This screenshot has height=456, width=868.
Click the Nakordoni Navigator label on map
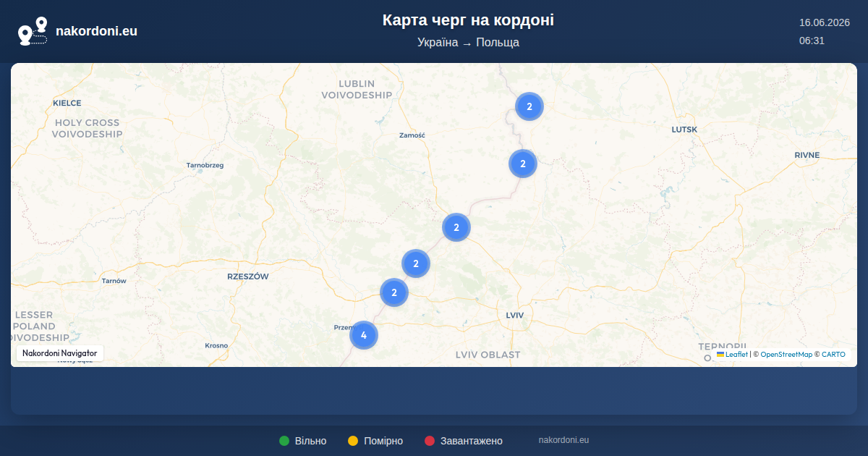pos(60,353)
